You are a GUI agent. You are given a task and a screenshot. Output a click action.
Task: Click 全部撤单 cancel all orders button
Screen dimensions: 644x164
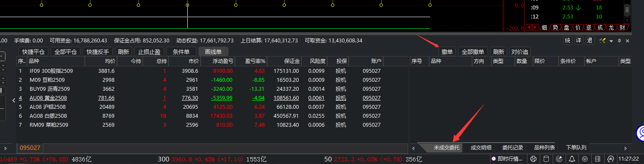473,51
